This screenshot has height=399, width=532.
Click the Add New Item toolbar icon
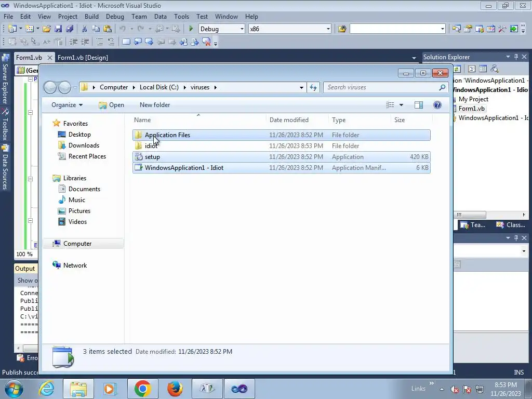[x=29, y=29]
